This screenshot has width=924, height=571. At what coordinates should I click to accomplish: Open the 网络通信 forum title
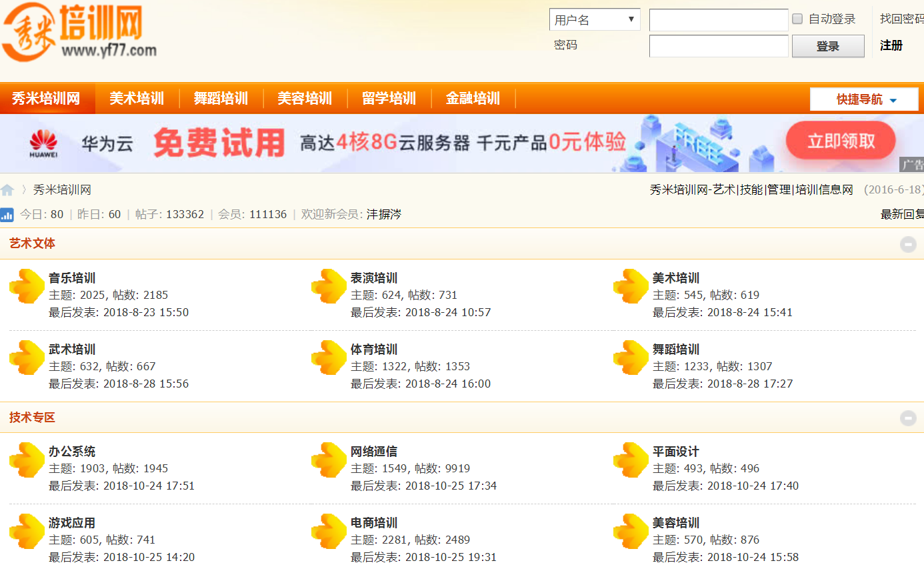click(x=374, y=452)
